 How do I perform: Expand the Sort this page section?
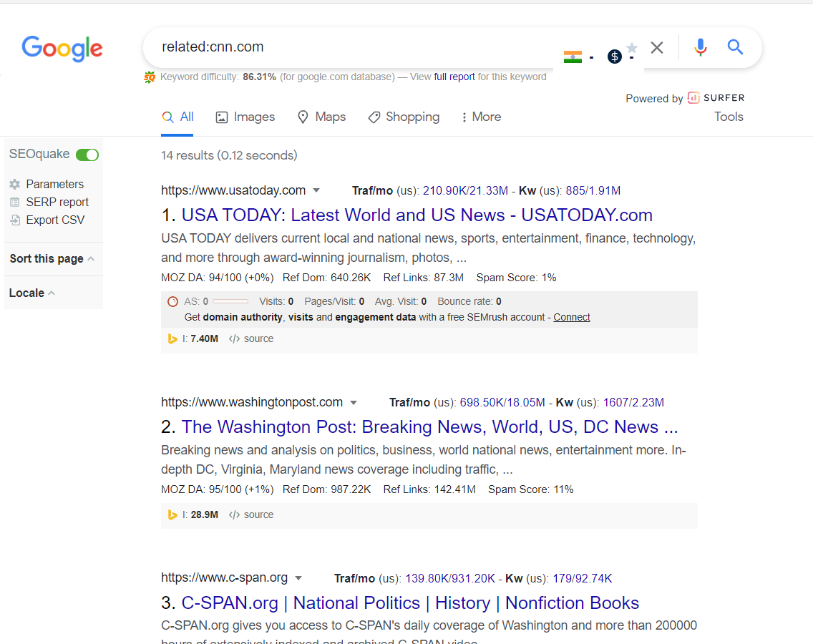[52, 259]
